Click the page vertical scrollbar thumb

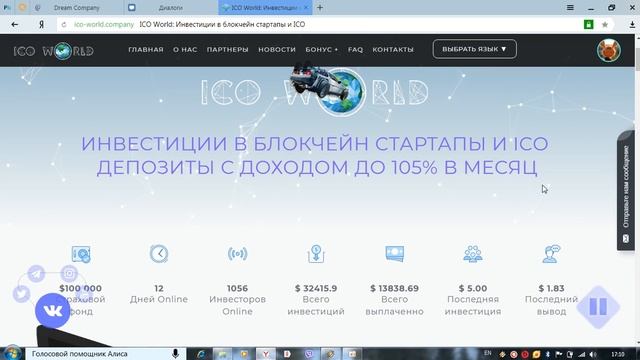tap(637, 55)
